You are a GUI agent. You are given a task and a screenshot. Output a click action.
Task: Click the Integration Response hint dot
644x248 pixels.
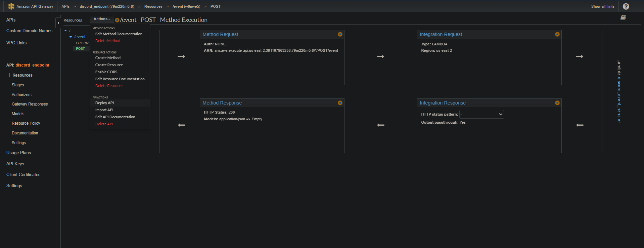(x=557, y=103)
